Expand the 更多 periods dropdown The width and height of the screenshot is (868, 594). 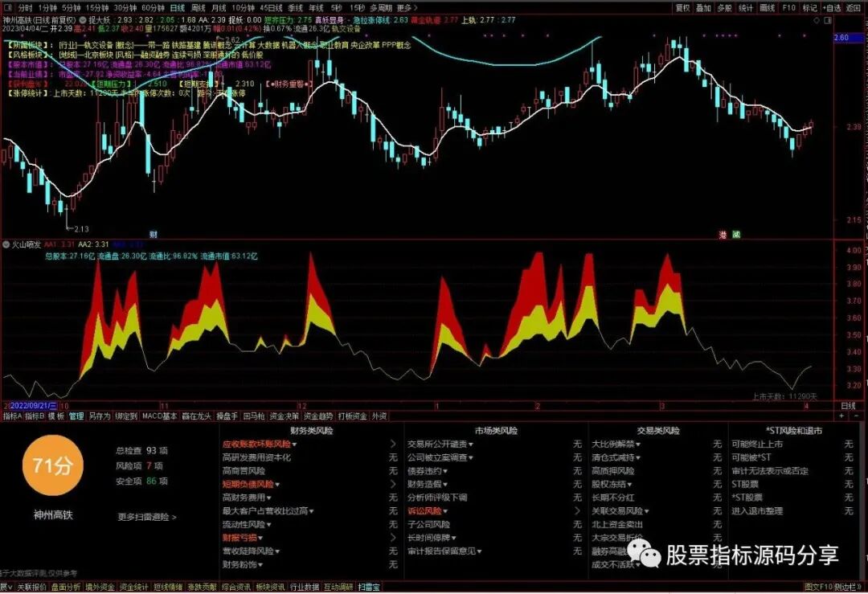pos(407,8)
